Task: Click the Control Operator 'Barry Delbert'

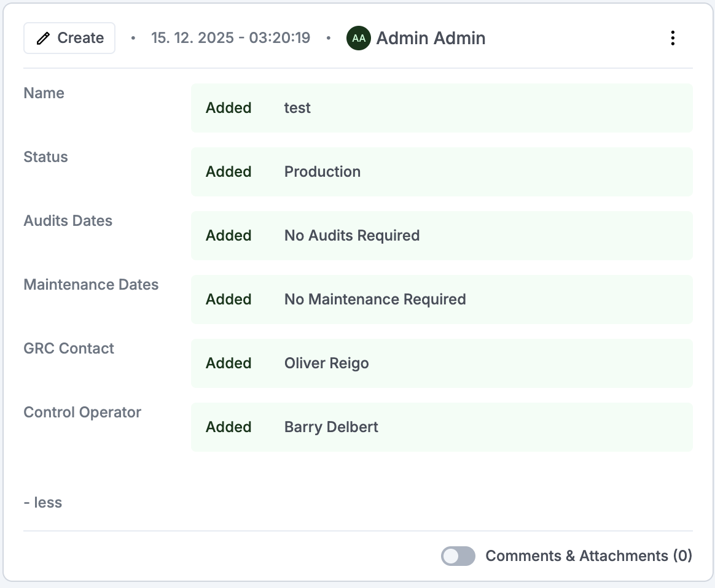Action: pyautogui.click(x=331, y=427)
